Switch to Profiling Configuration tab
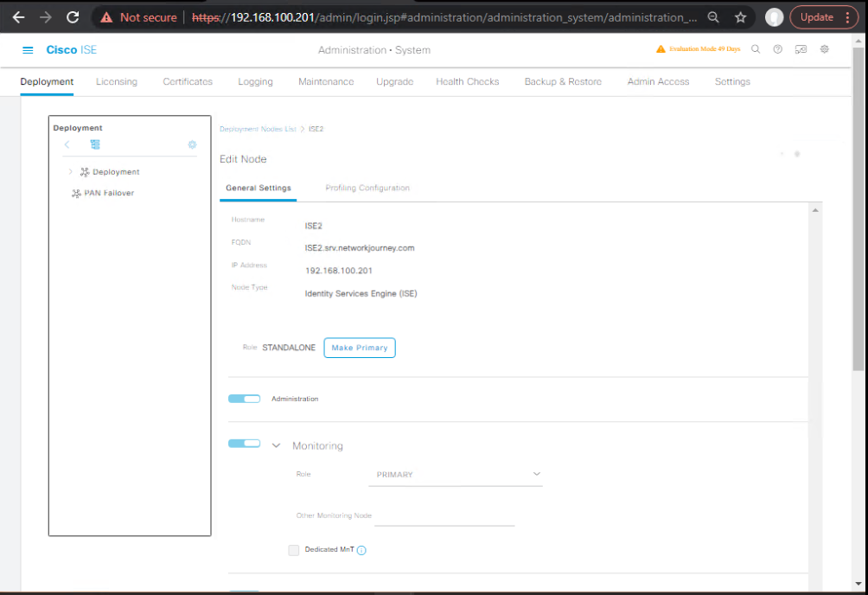This screenshot has width=868, height=595. coord(367,188)
